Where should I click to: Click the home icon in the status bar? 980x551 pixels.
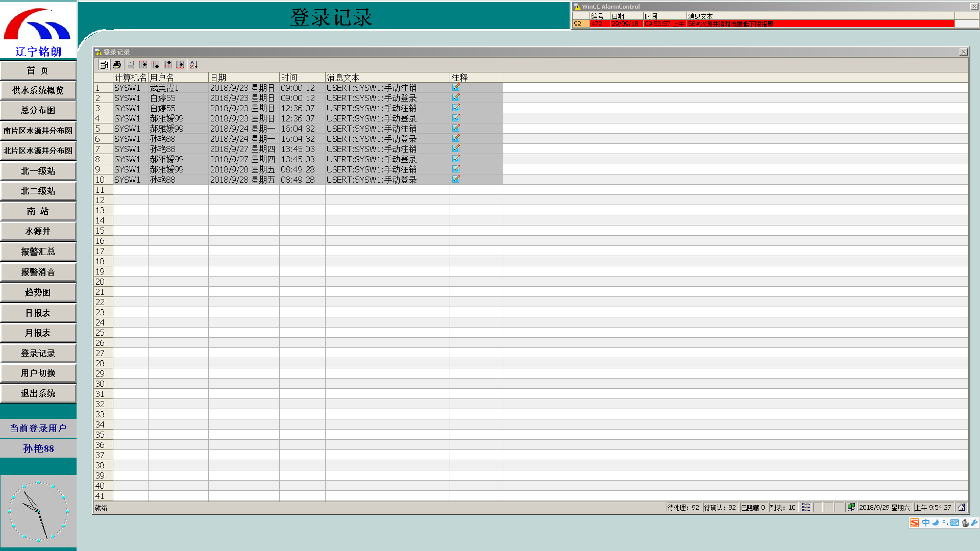click(962, 507)
